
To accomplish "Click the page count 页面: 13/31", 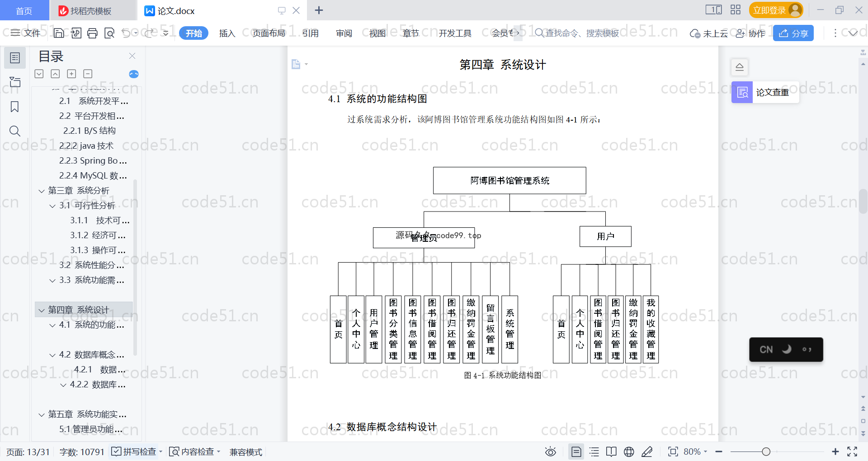I will click(28, 452).
